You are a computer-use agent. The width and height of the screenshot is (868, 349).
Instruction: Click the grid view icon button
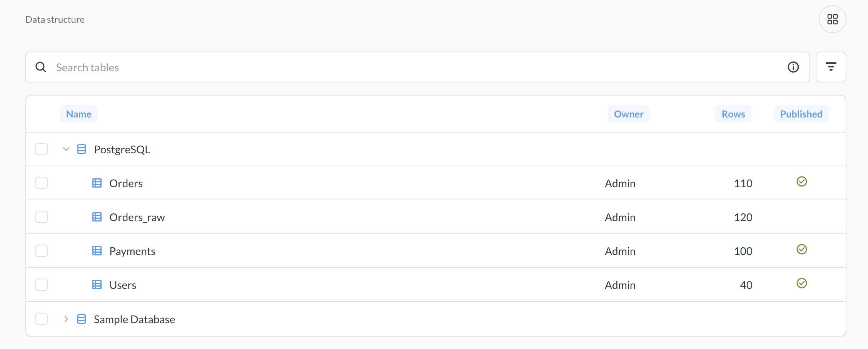832,19
